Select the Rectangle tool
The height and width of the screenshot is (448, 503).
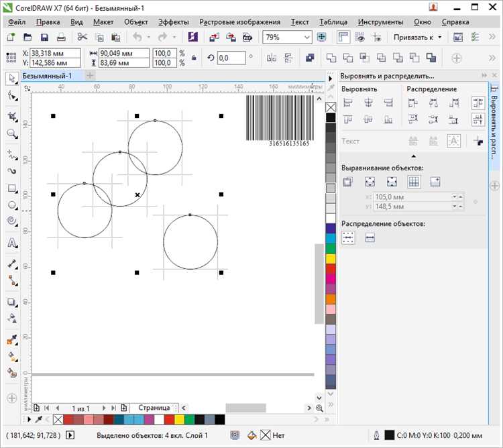tap(12, 188)
